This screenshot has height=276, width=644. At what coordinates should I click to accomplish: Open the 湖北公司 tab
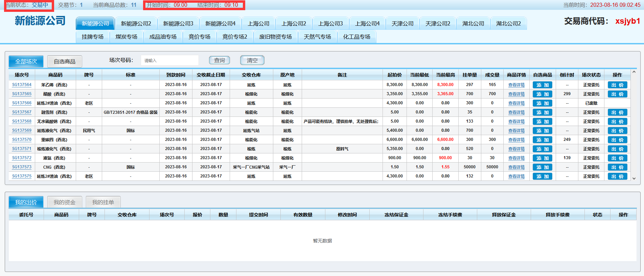(x=473, y=23)
